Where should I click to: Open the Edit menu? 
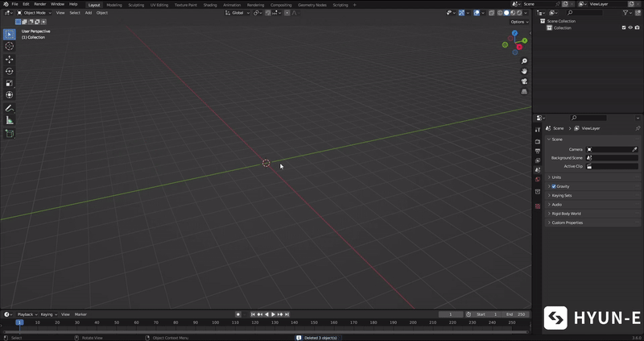point(26,4)
